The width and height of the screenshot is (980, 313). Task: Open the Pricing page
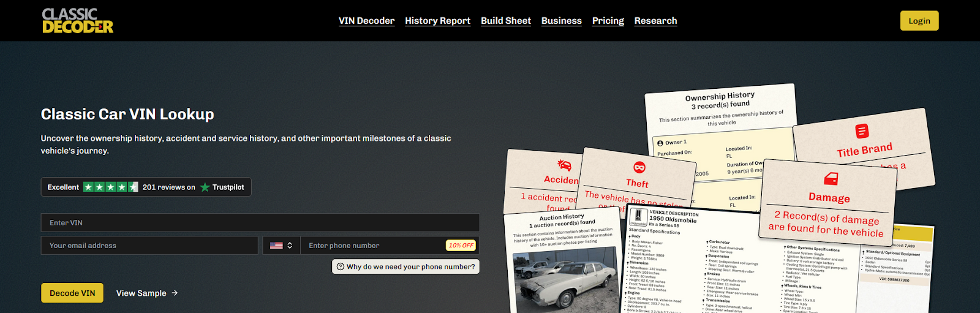pos(608,21)
